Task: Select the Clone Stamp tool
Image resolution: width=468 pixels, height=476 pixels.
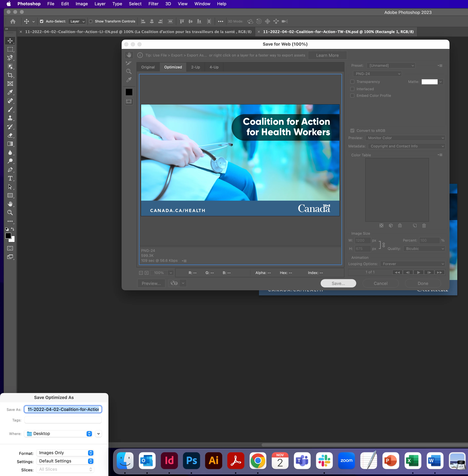Action: (x=10, y=118)
